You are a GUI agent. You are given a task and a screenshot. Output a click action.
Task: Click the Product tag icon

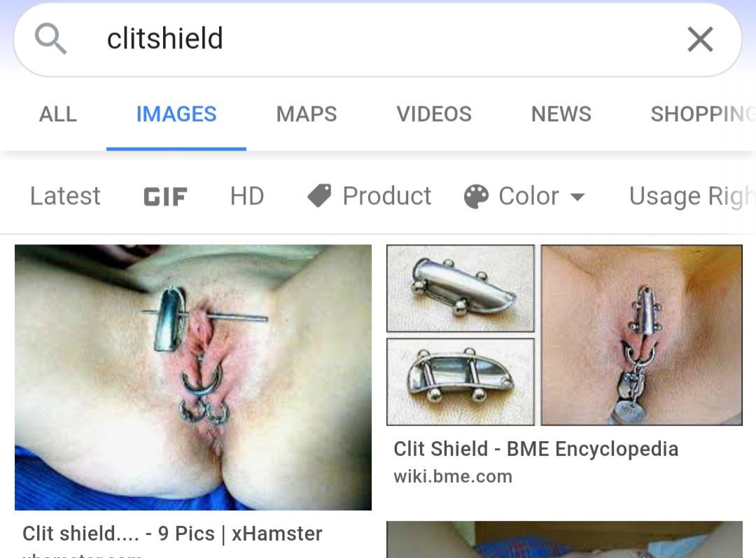pyautogui.click(x=319, y=196)
